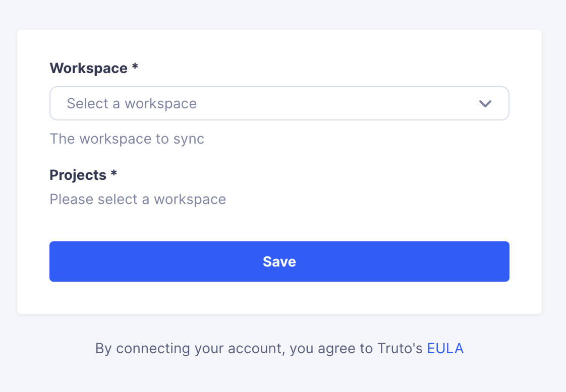Screen dimensions: 566x392
Task: Click the gray page background outside the card
Action: (x=281, y=15)
